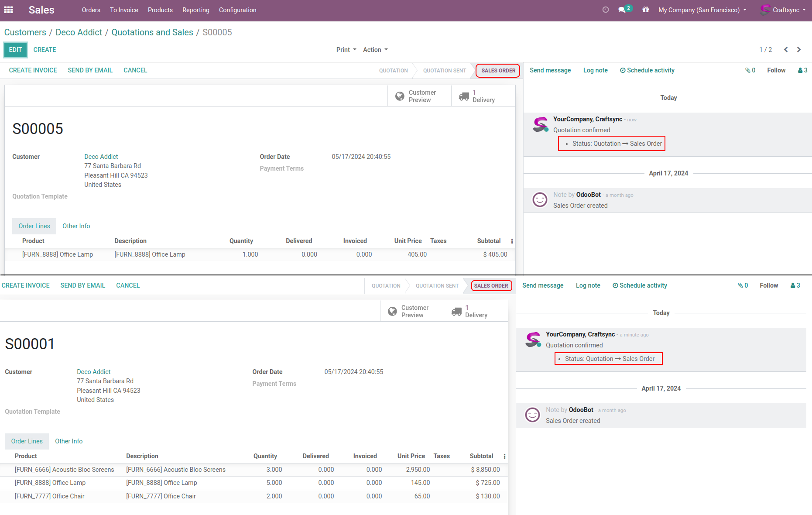812x515 pixels.
Task: Open the My Company (San Francisco) switcher
Action: 702,10
